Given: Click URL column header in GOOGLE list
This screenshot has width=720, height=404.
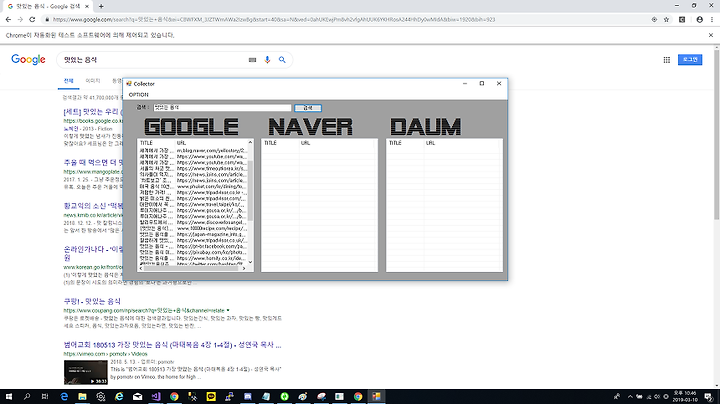Looking at the screenshot, I should click(211, 143).
